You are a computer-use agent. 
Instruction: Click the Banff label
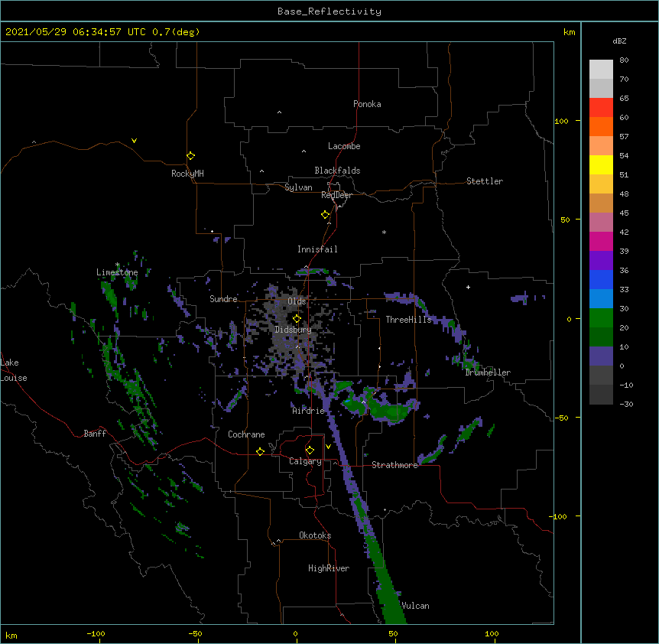pos(95,434)
